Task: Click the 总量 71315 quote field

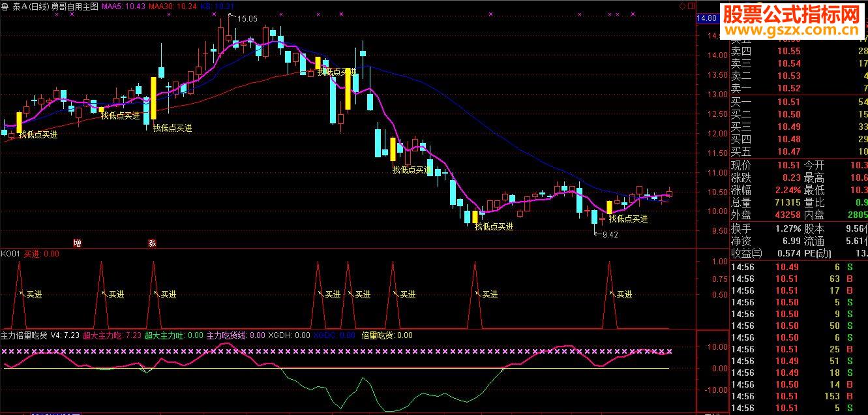Action: click(765, 203)
